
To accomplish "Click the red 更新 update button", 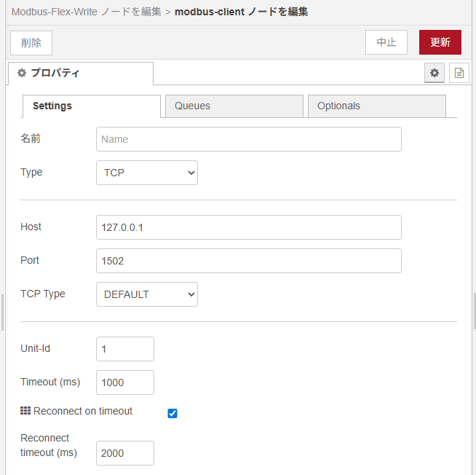I will [440, 42].
